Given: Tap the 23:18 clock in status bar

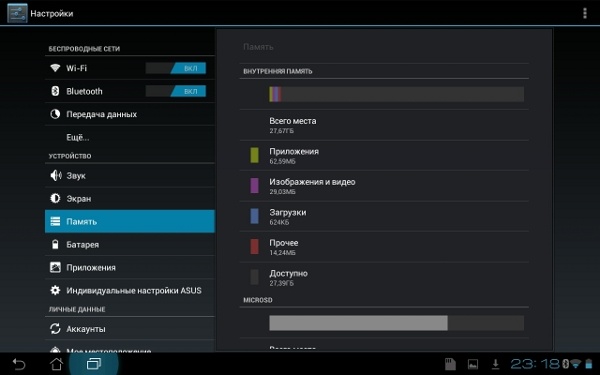Looking at the screenshot, I should [x=535, y=364].
